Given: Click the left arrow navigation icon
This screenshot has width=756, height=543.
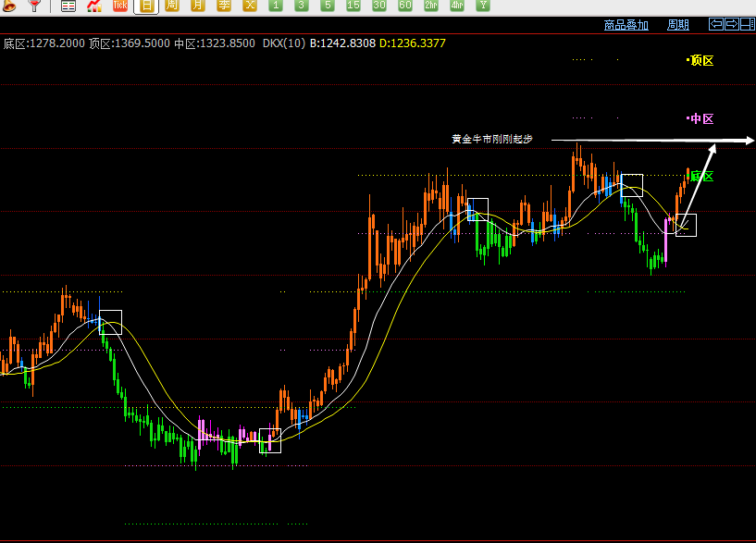Looking at the screenshot, I should point(716,24).
